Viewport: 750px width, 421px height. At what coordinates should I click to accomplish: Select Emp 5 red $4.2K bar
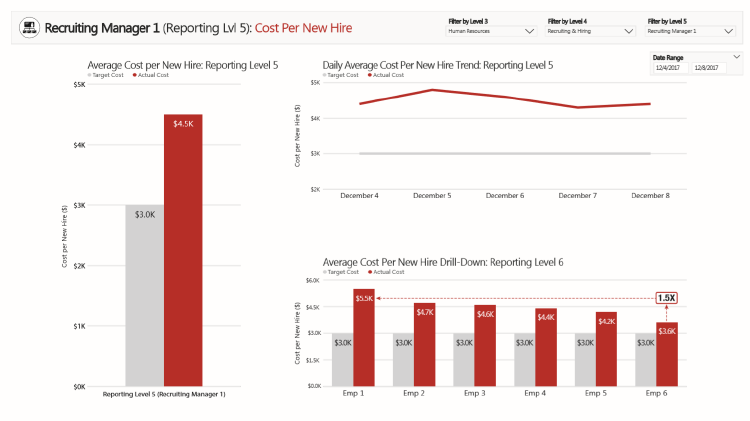[x=607, y=349]
